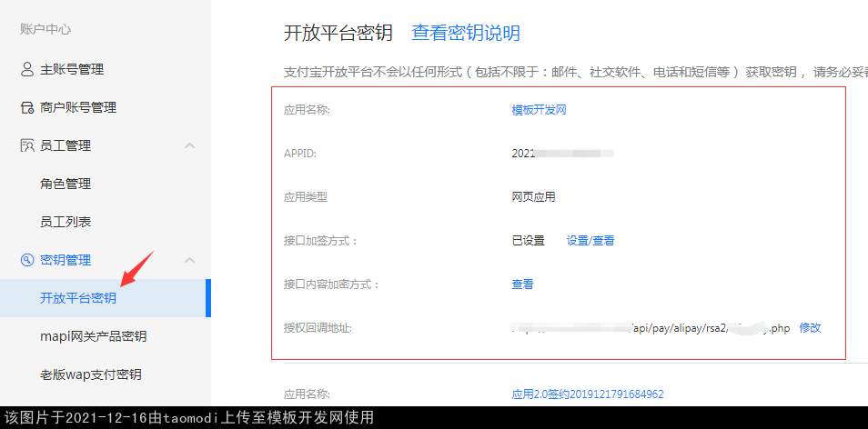The height and width of the screenshot is (429, 868).
Task: Collapse the 密钥管理 section chevron
Action: (x=189, y=260)
